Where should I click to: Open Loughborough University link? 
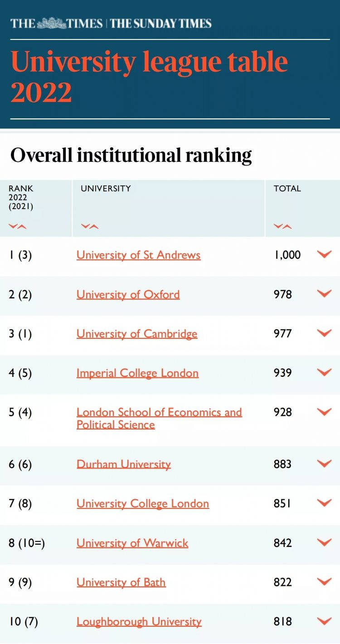click(x=139, y=622)
